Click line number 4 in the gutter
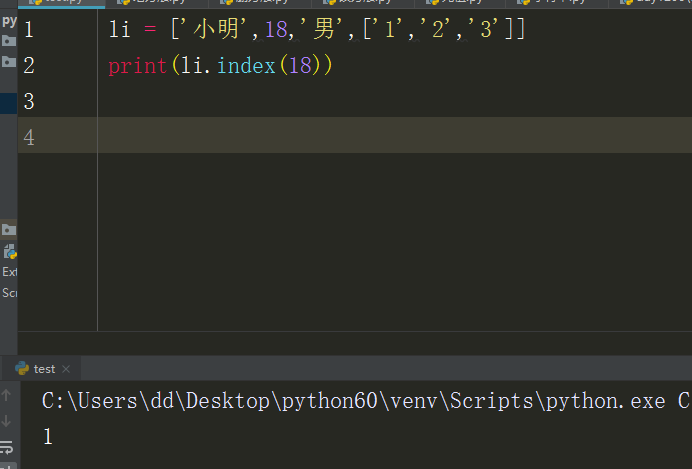The width and height of the screenshot is (692, 469). click(x=29, y=137)
